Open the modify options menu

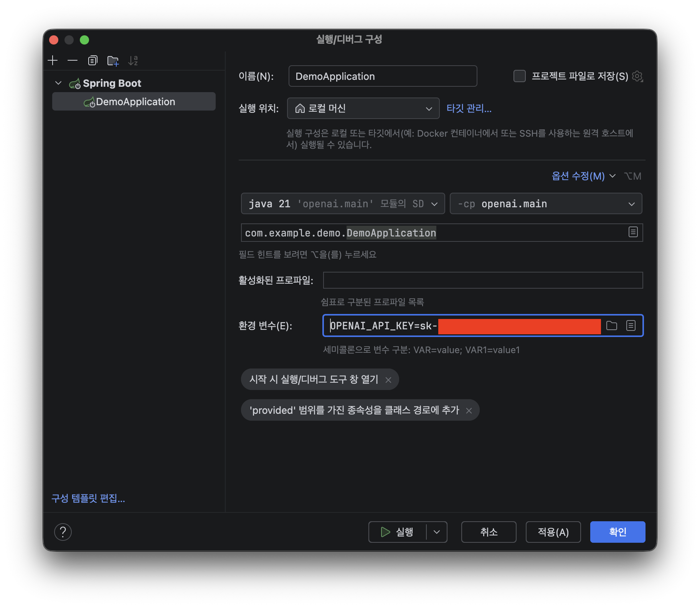click(583, 176)
